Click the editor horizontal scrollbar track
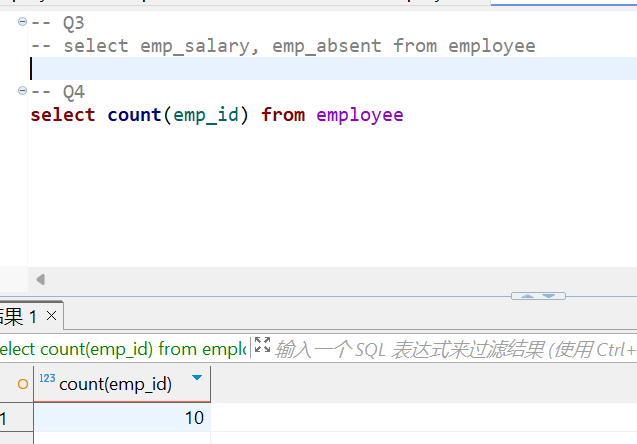This screenshot has width=637, height=444. 300,279
